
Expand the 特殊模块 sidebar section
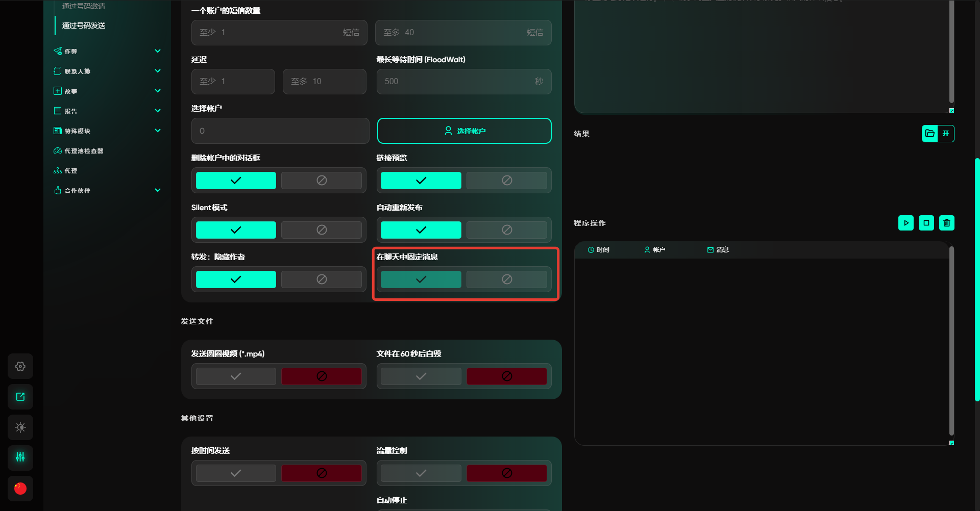(x=107, y=131)
